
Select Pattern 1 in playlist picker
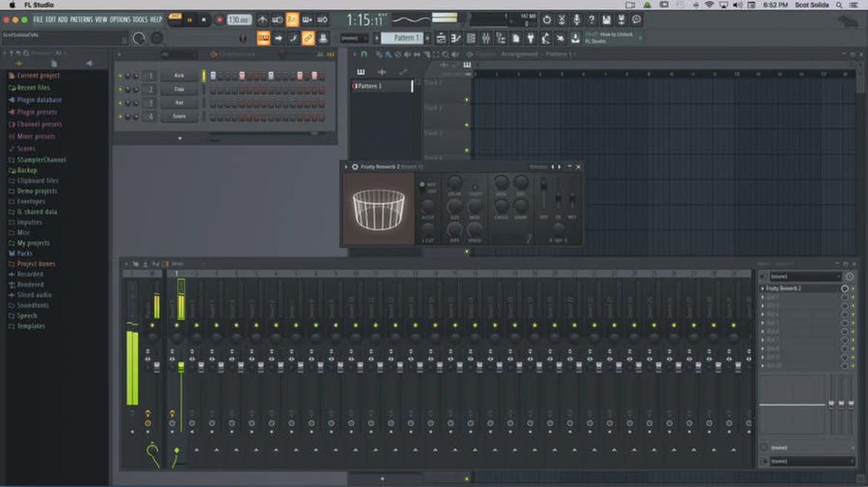(x=383, y=86)
